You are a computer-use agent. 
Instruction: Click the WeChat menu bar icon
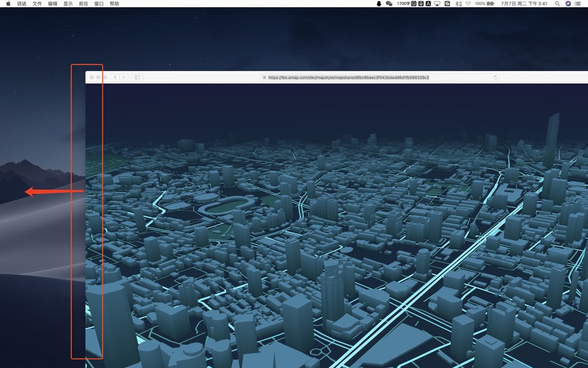point(389,4)
